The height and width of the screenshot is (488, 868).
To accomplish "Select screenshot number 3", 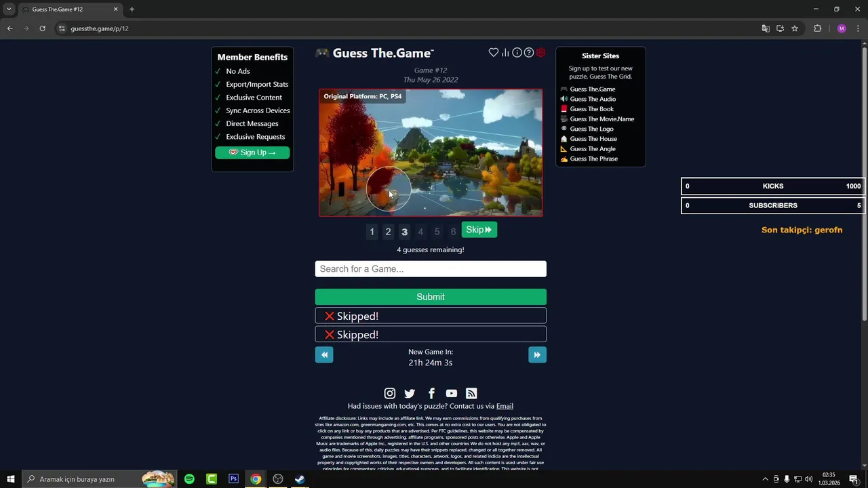I will (404, 232).
